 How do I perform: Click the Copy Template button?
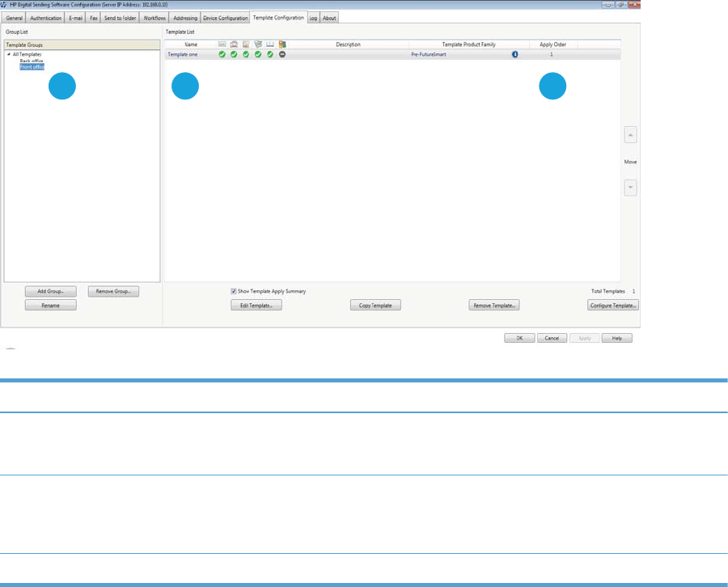(x=375, y=306)
